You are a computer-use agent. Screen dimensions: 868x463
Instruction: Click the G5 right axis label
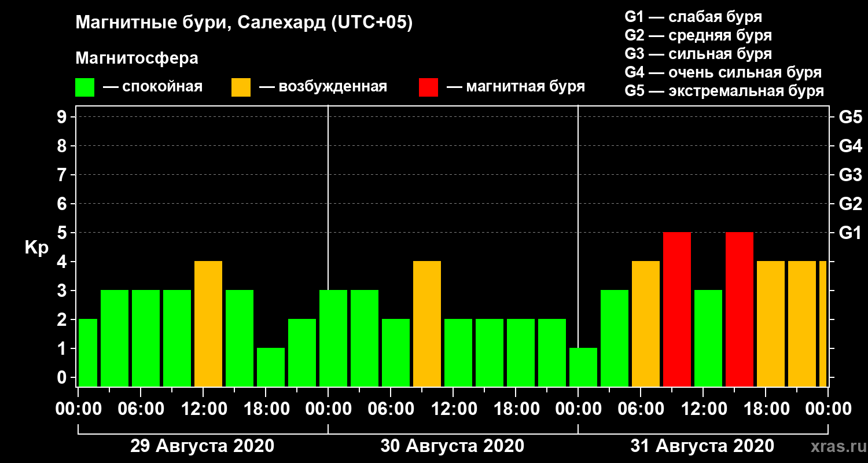(x=850, y=117)
